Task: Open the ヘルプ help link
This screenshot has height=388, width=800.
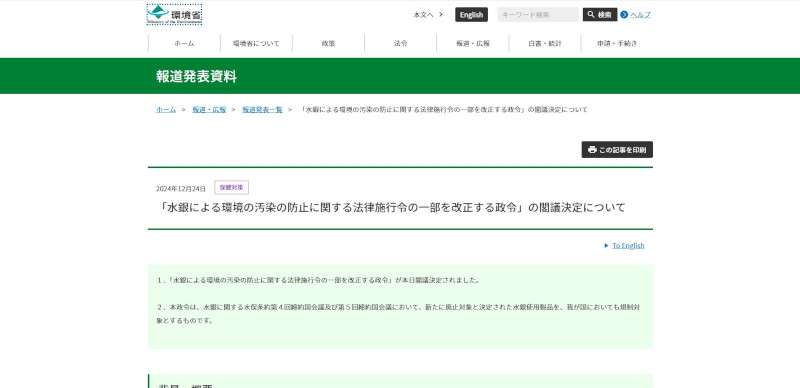Action: tap(640, 15)
